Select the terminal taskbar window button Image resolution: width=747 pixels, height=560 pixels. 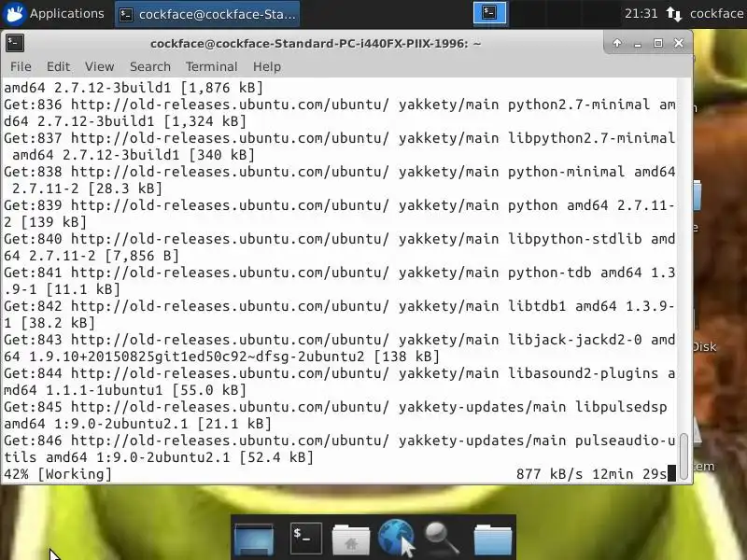(207, 14)
